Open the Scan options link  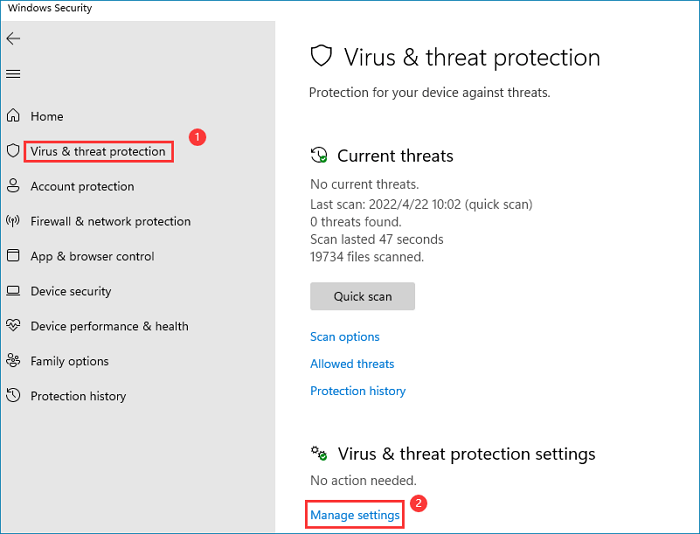[x=345, y=337]
